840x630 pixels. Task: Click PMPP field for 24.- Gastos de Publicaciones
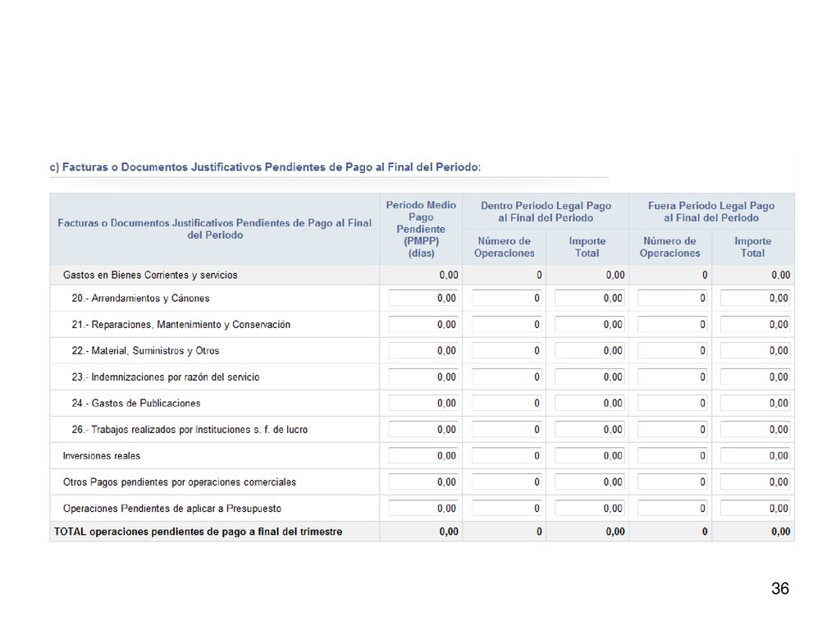[x=423, y=403]
